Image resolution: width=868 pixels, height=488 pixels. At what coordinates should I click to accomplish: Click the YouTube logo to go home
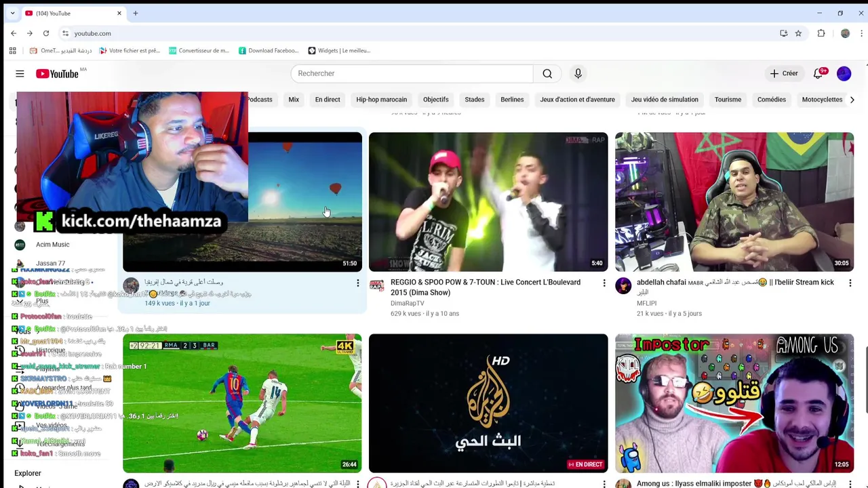(x=57, y=73)
